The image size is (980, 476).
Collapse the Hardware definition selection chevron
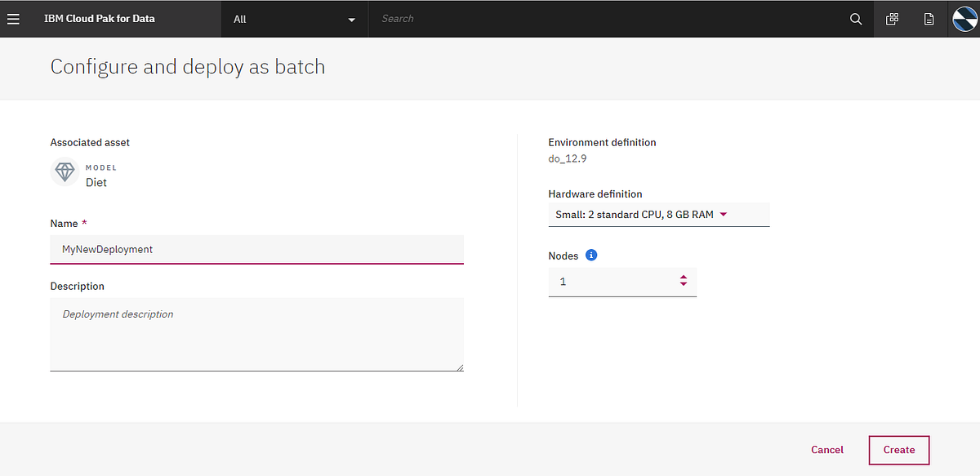tap(723, 214)
